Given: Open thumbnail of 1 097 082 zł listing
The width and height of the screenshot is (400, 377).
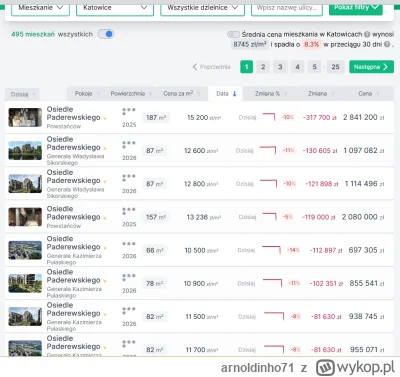Looking at the screenshot, I should point(25,150).
